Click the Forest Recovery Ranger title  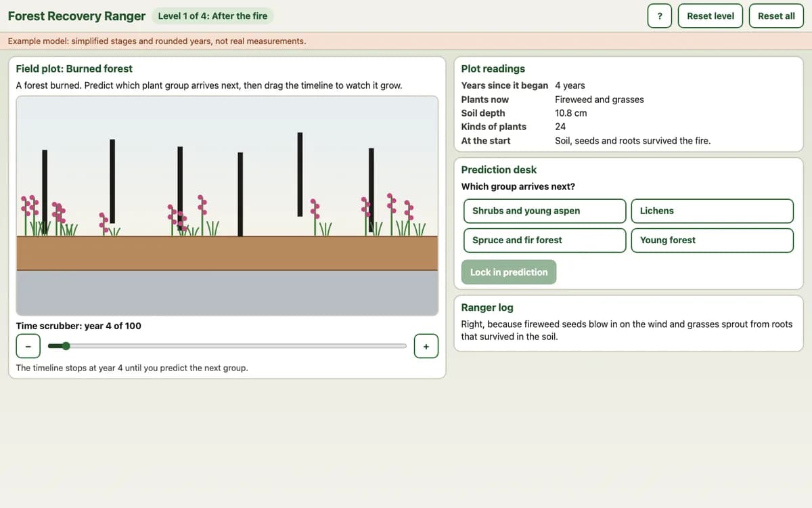(76, 16)
